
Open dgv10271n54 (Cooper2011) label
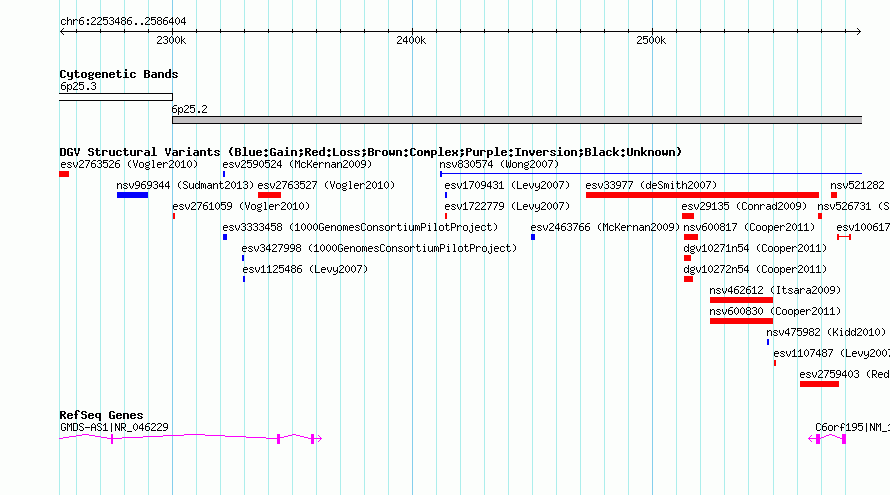pyautogui.click(x=755, y=249)
